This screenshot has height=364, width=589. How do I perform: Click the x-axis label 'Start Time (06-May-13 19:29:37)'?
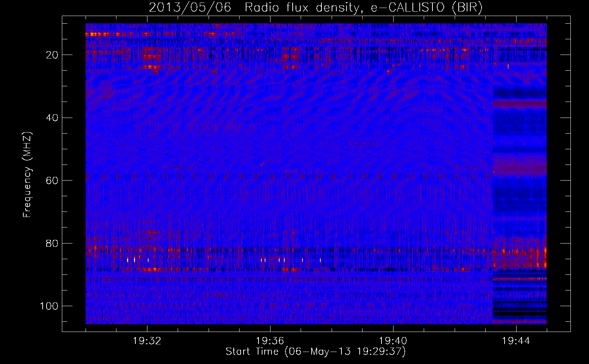click(x=316, y=352)
